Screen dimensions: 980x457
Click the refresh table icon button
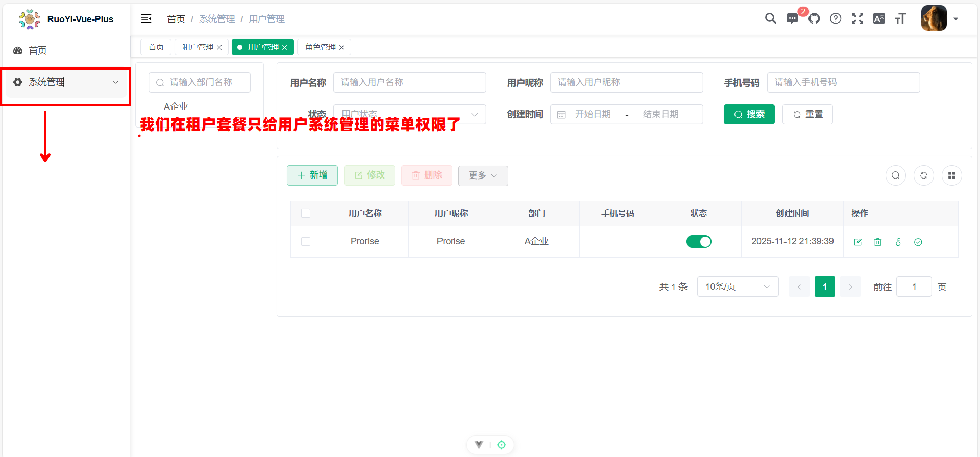[923, 175]
